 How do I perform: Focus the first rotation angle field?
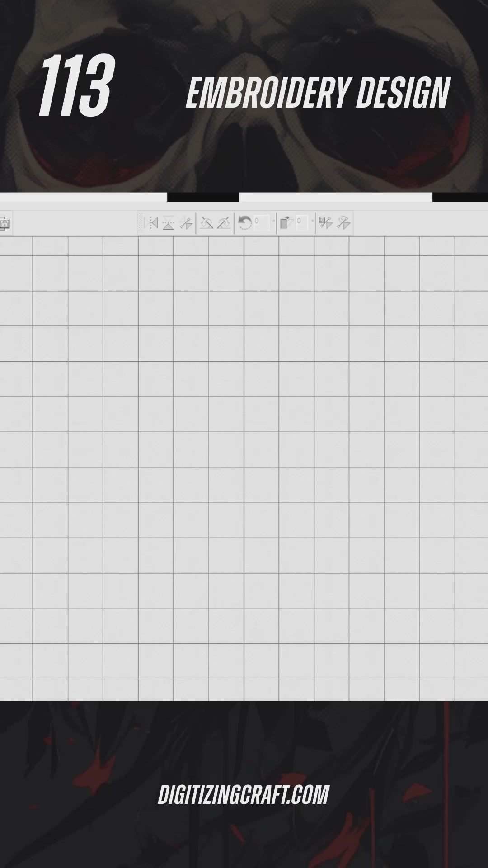click(262, 223)
